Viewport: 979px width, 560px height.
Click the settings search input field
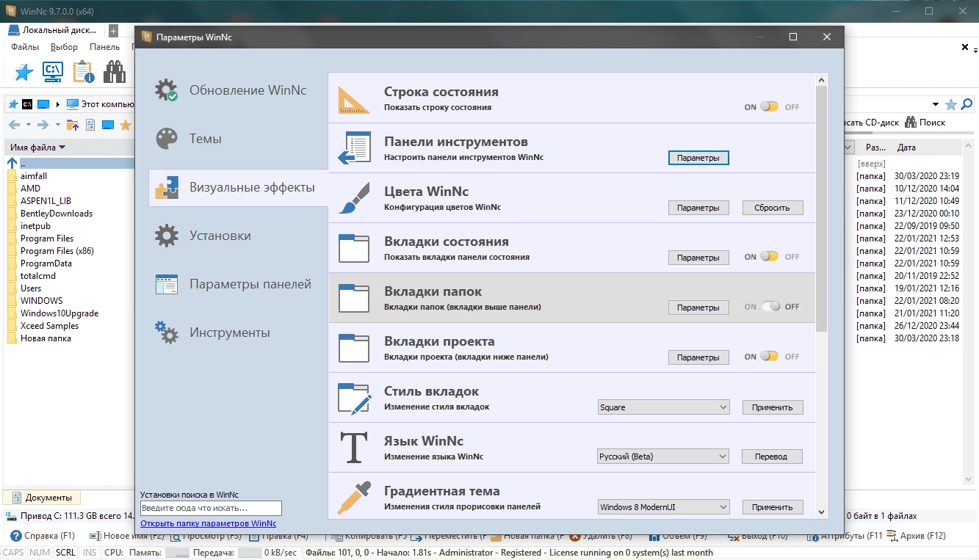click(x=211, y=508)
